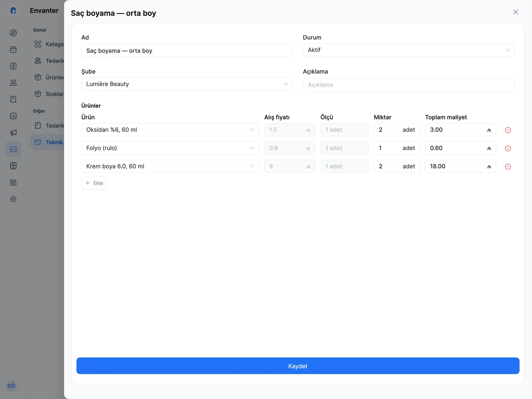This screenshot has width=532, height=399.
Task: Open the clients people icon in sidebar
Action: click(13, 83)
